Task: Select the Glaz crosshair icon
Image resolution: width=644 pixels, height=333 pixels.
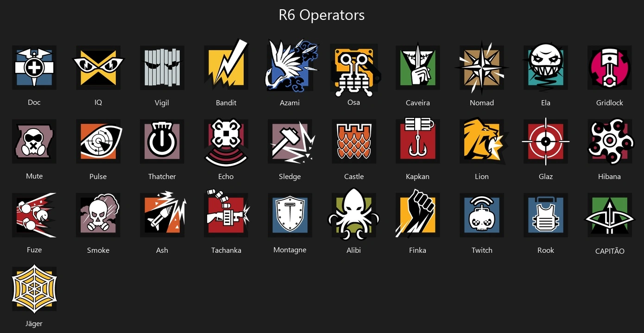Action: [546, 141]
